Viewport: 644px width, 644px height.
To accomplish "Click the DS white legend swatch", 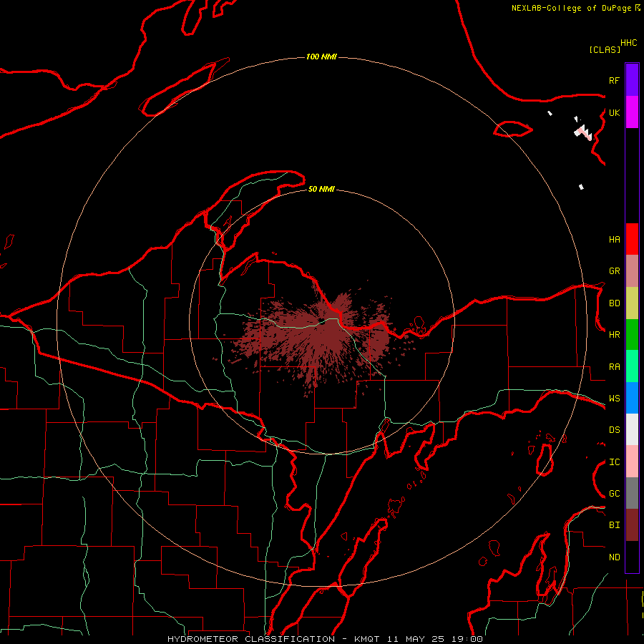I will pyautogui.click(x=632, y=429).
